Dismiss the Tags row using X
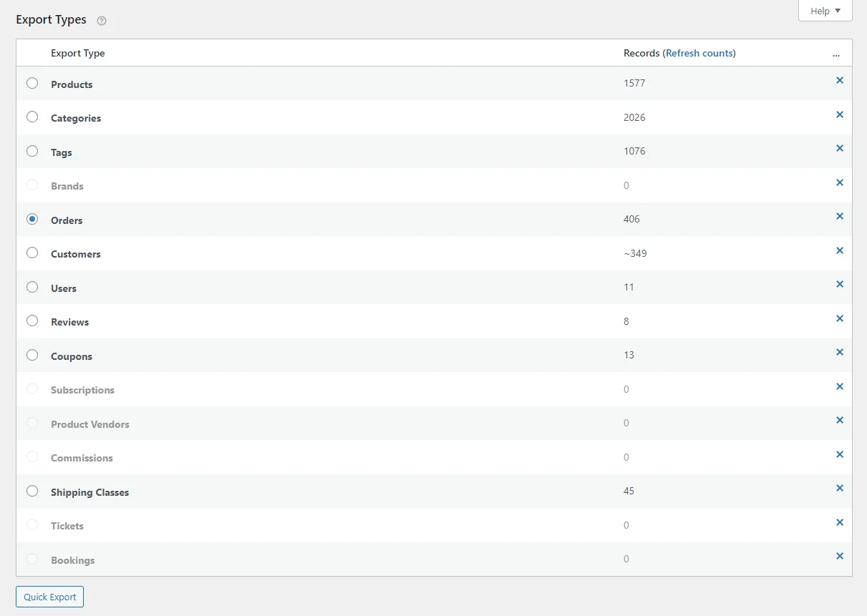Screen dimensions: 867x616 click(840, 149)
